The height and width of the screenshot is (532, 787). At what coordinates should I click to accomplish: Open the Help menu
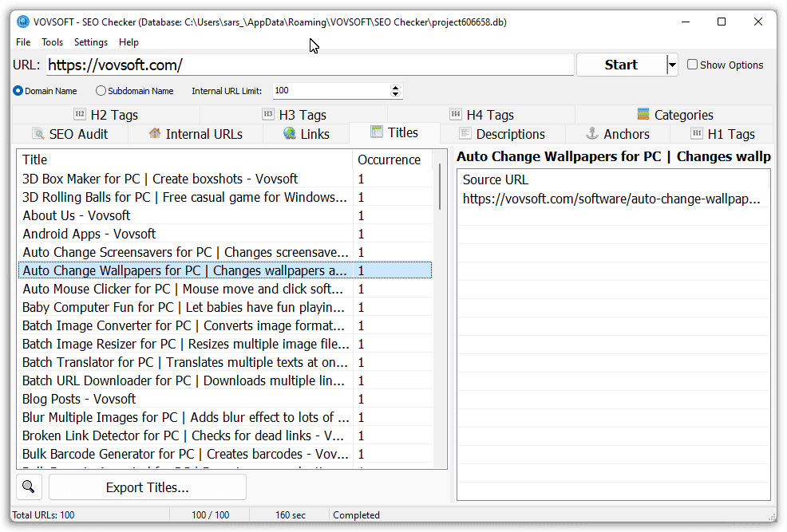pyautogui.click(x=129, y=42)
